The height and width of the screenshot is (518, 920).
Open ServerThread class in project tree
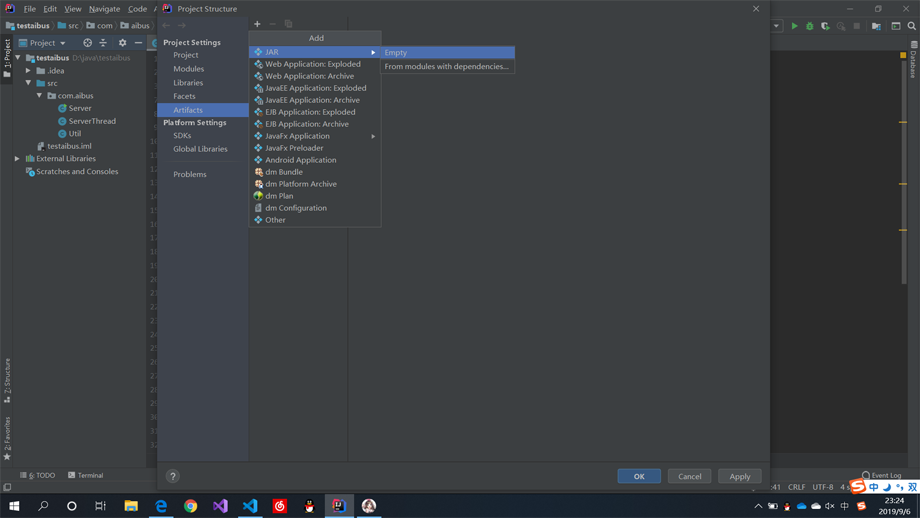tap(92, 121)
